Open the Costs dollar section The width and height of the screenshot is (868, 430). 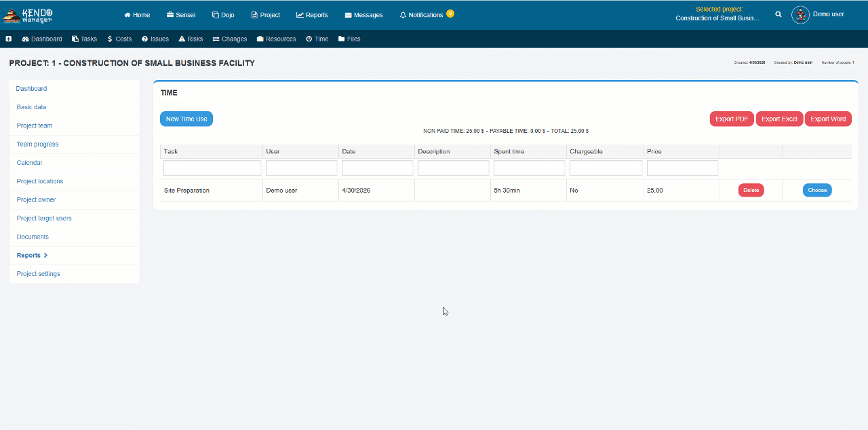click(119, 39)
